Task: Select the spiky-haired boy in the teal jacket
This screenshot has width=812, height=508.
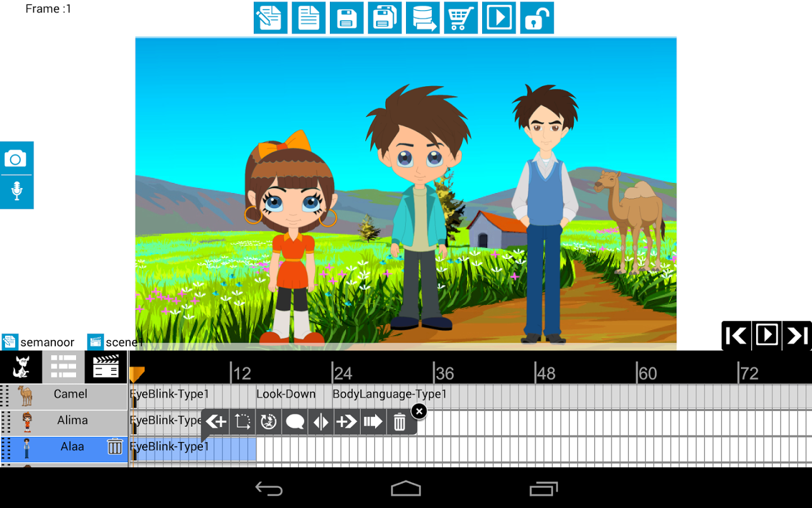Action: coord(418,209)
